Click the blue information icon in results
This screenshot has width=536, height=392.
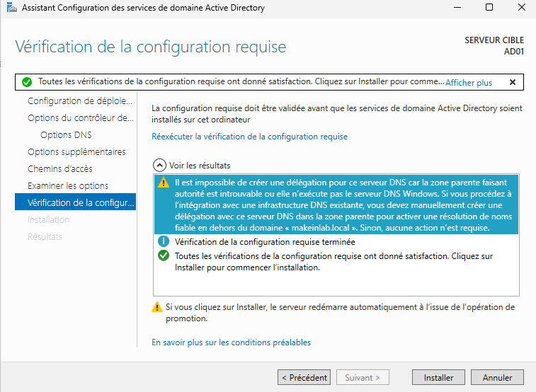pyautogui.click(x=164, y=242)
